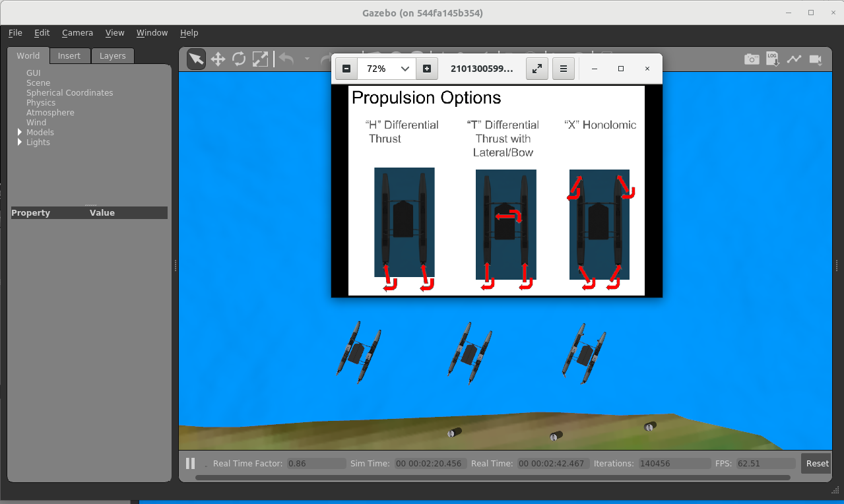Zoom in in the image viewer
844x504 pixels.
pos(427,69)
